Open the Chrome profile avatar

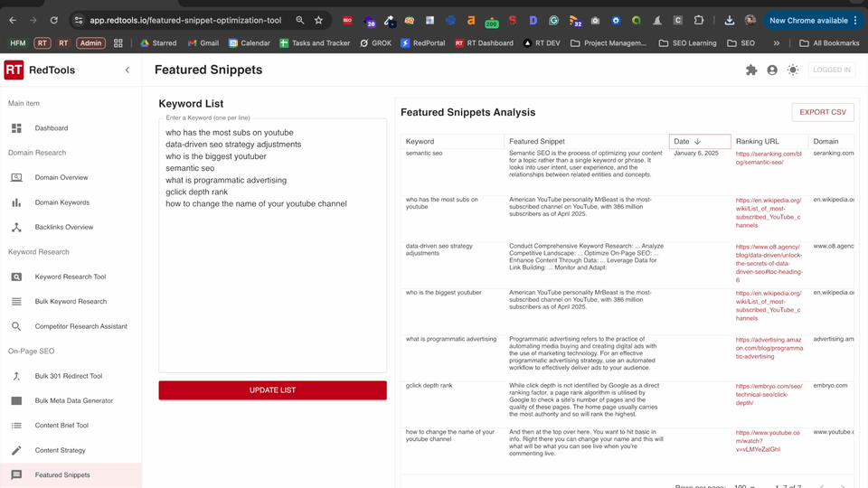coord(750,21)
